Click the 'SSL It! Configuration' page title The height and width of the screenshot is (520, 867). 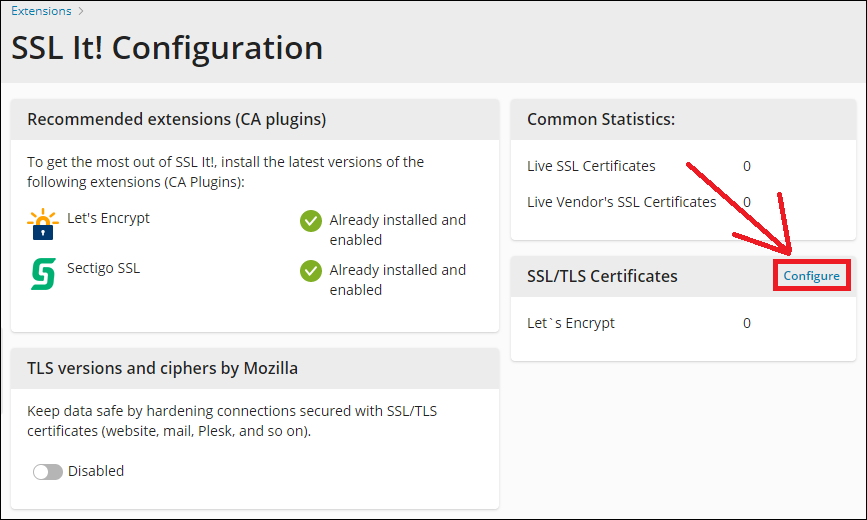(167, 48)
